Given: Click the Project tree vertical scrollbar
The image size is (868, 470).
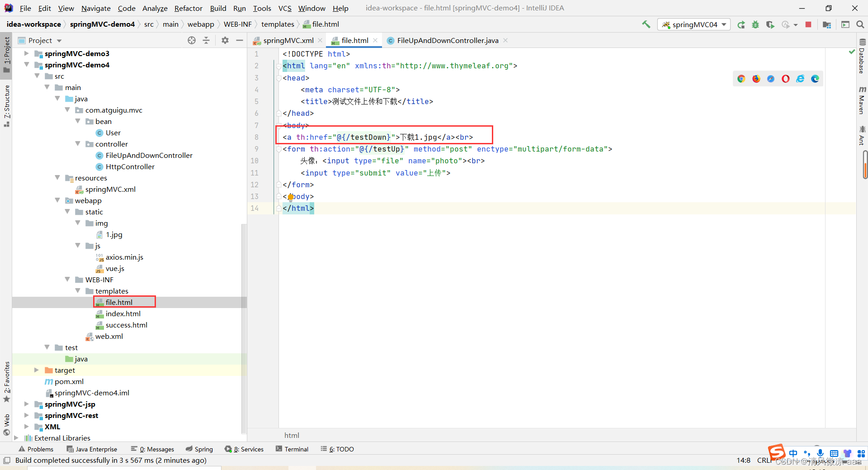Looking at the screenshot, I should (244, 329).
